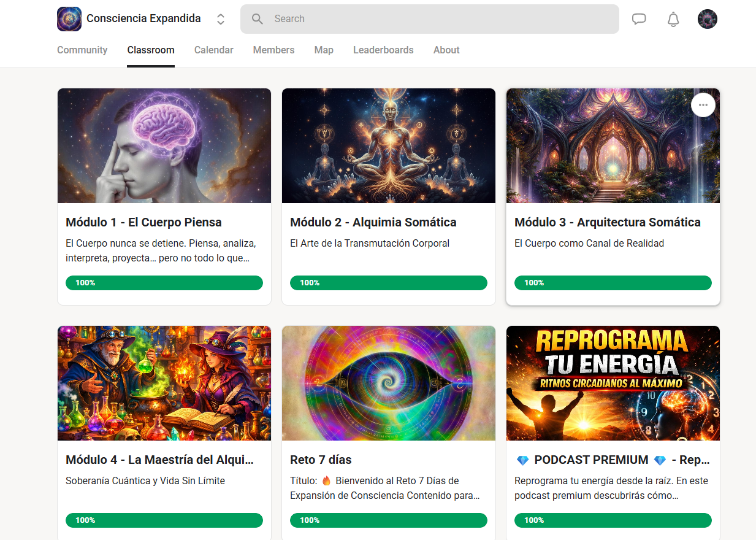This screenshot has width=756, height=540.
Task: Focus the Search input field
Action: pos(429,19)
